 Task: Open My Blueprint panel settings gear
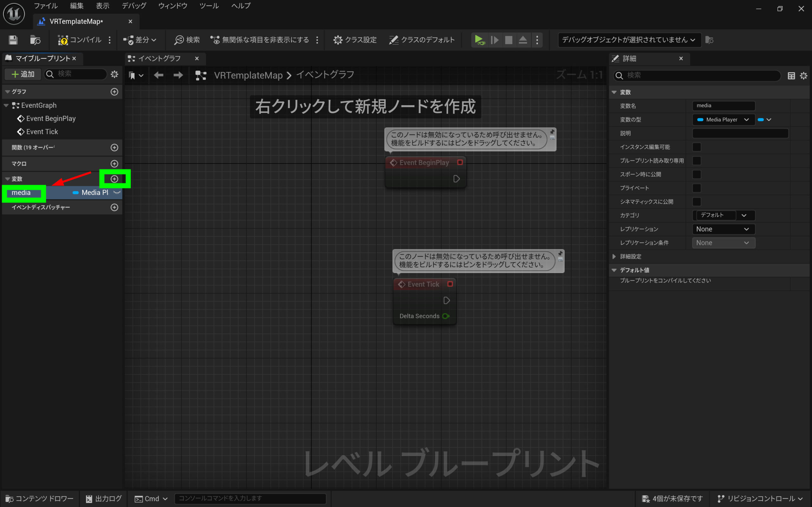coord(115,74)
